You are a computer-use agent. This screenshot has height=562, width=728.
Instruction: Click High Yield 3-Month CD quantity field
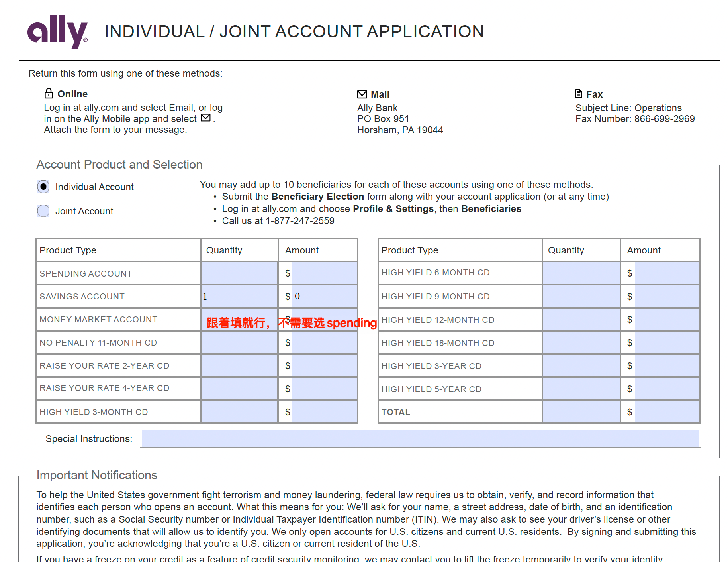coord(239,412)
